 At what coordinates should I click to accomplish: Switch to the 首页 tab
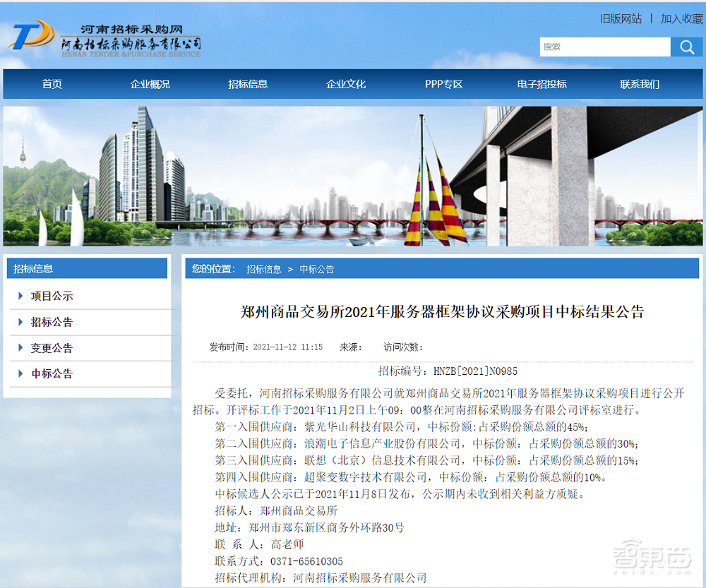(52, 83)
